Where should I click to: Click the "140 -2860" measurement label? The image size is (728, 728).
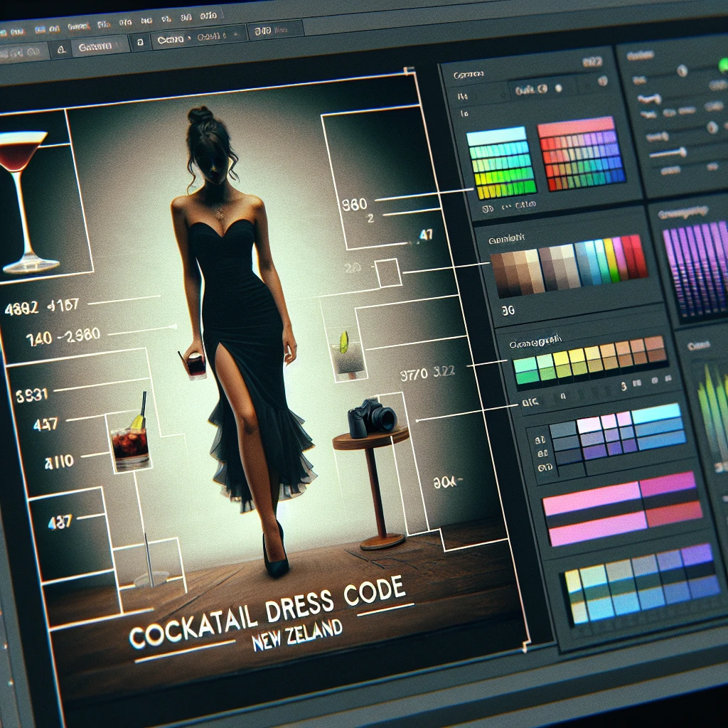point(63,336)
